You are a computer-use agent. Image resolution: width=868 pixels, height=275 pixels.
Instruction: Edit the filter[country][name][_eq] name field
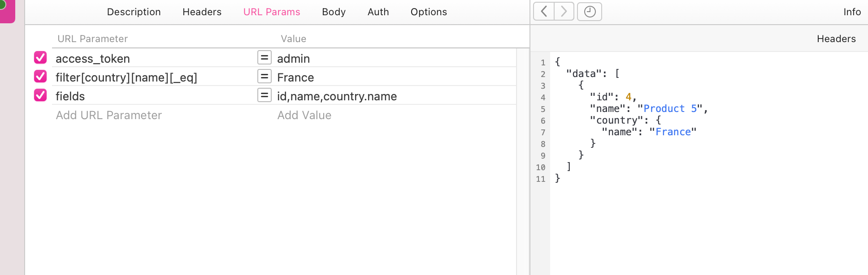(x=155, y=77)
